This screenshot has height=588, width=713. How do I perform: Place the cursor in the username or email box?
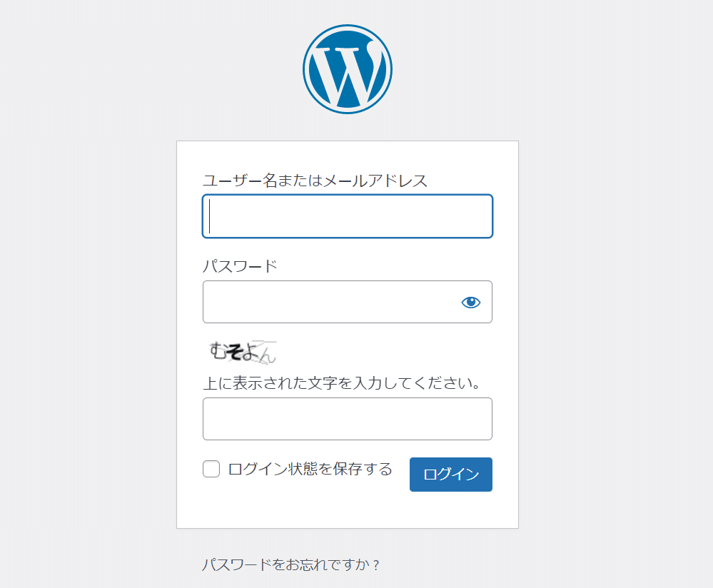(348, 216)
